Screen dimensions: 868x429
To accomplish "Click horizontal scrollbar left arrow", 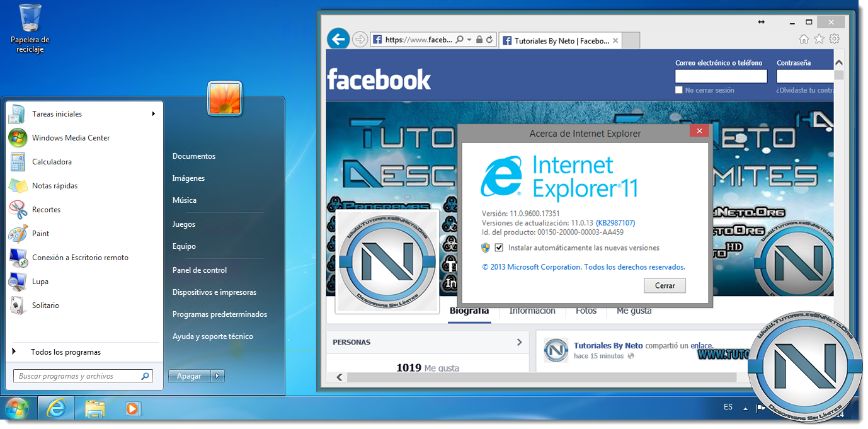I will click(339, 377).
